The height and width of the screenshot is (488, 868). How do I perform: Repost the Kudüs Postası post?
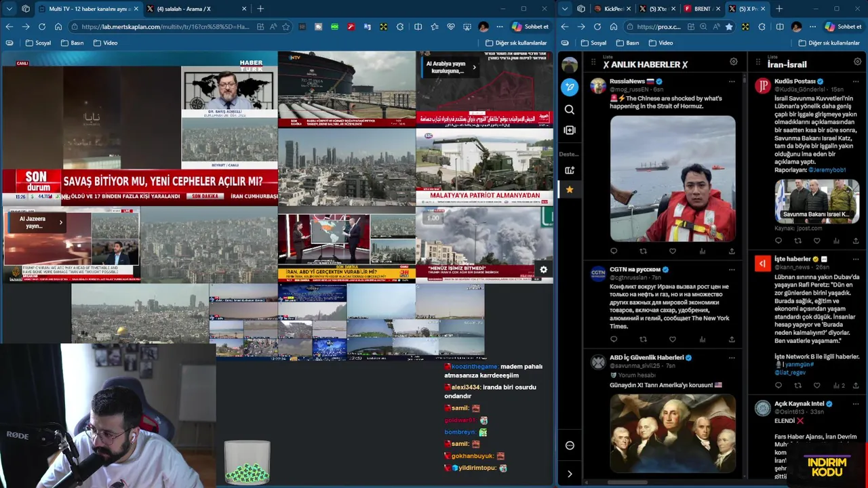(x=797, y=241)
